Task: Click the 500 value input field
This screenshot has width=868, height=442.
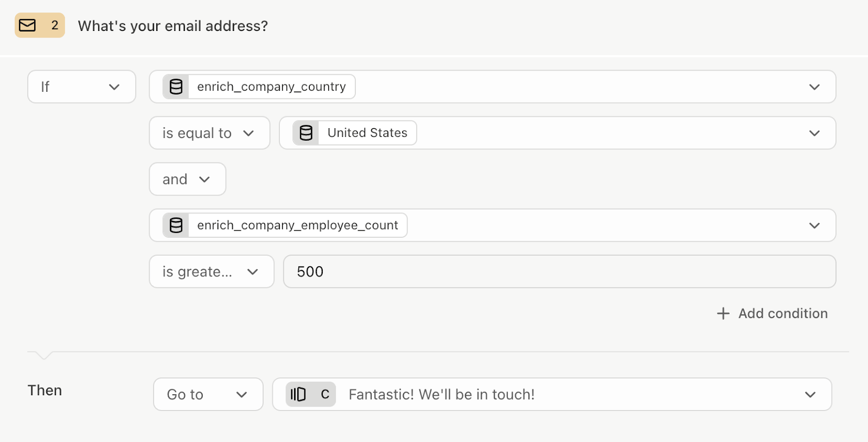Action: [x=559, y=271]
